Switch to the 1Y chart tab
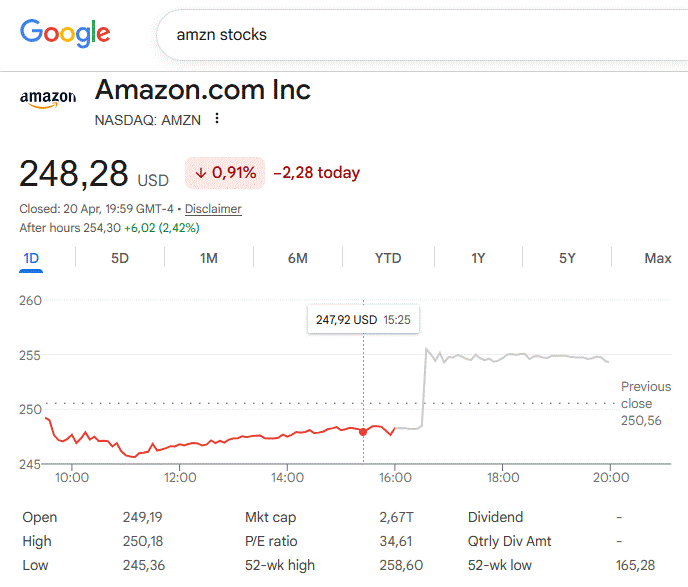The width and height of the screenshot is (688, 587). (x=478, y=258)
